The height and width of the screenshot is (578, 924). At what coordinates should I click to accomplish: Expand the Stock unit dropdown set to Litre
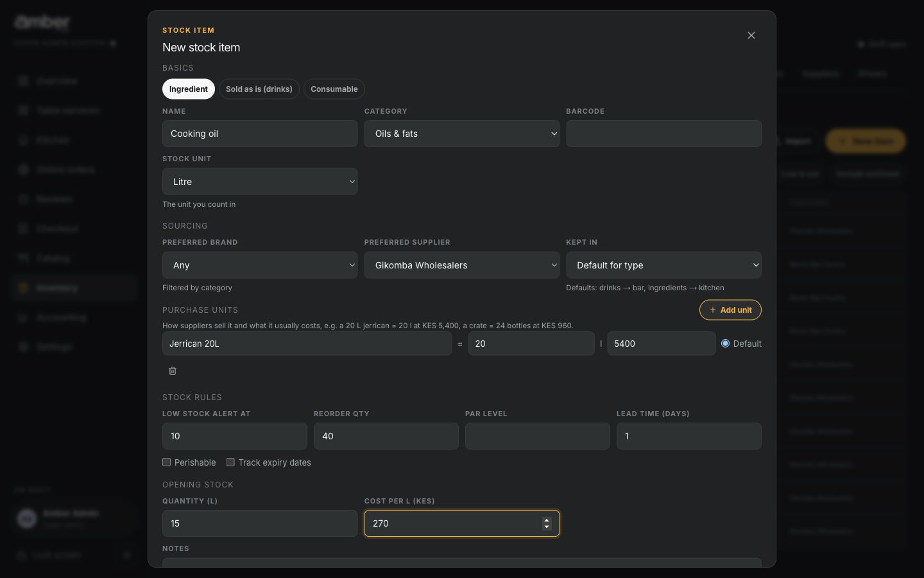tap(260, 182)
